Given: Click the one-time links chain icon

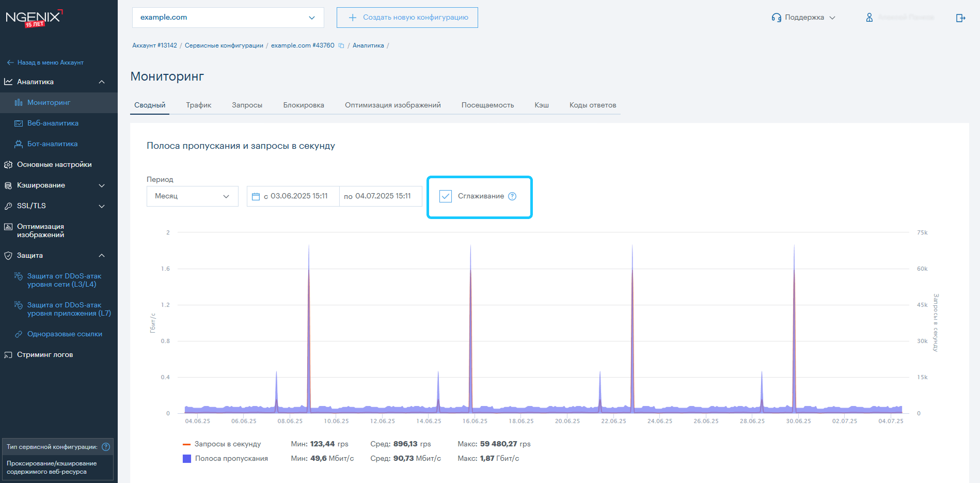Looking at the screenshot, I should point(19,334).
